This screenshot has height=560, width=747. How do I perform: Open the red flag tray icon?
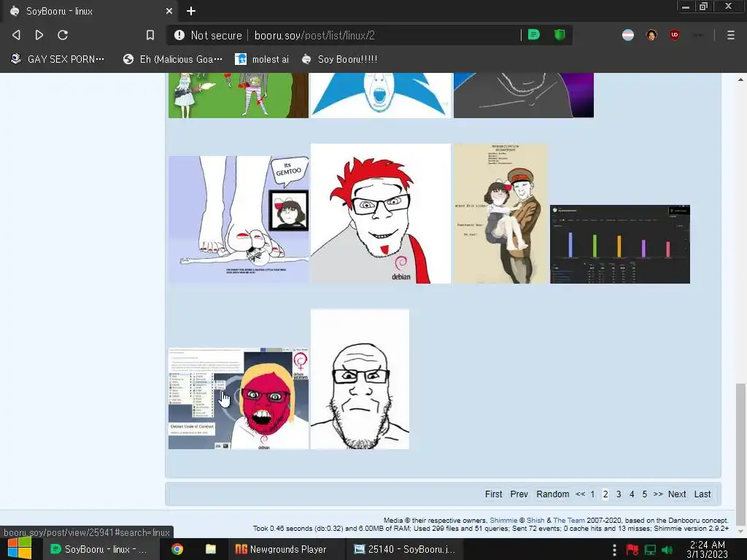click(632, 550)
